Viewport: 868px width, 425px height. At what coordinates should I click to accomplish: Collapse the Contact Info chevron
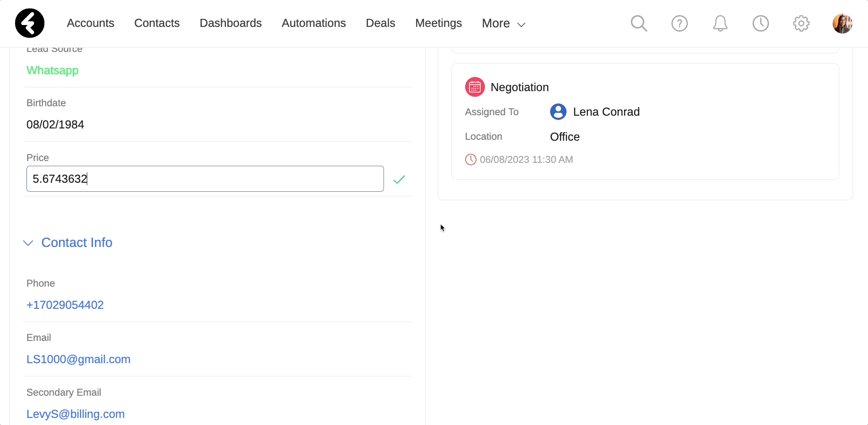pyautogui.click(x=28, y=243)
